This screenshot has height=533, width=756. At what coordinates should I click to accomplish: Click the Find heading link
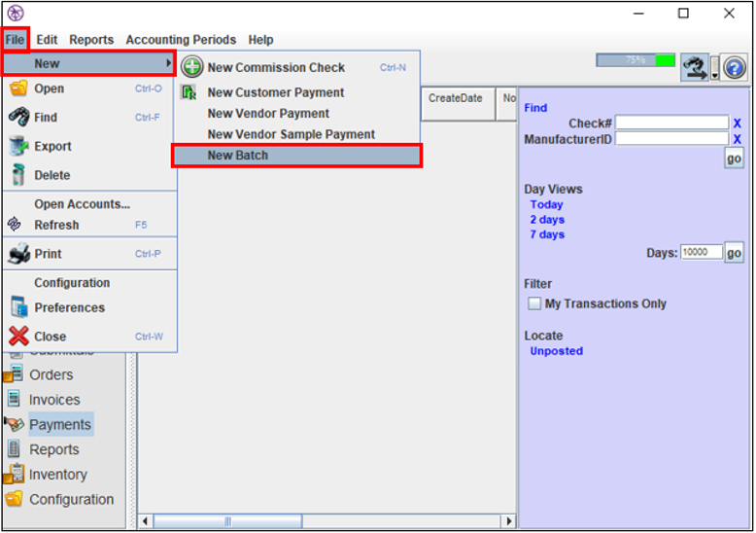point(535,108)
